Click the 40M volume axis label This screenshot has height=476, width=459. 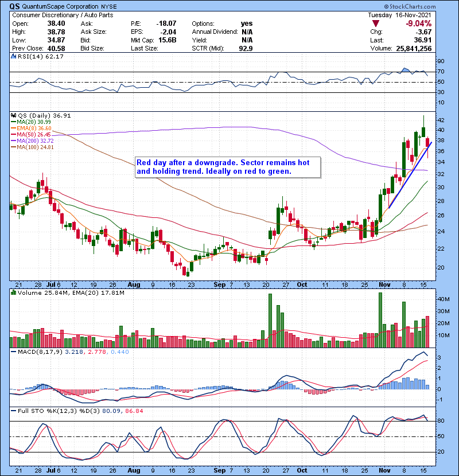[x=444, y=299]
